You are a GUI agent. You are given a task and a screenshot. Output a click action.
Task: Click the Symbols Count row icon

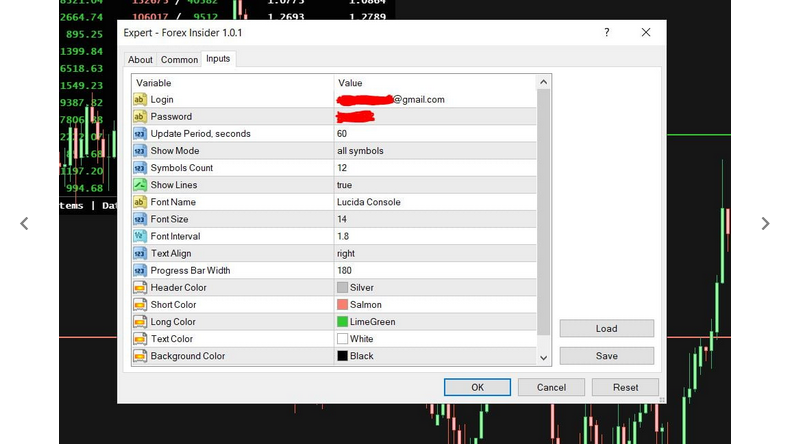[140, 168]
